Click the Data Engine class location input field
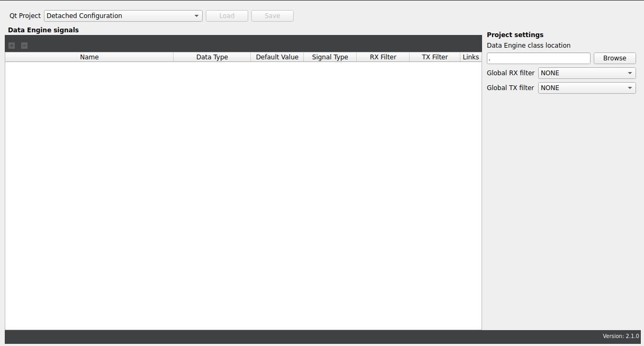Viewport: 644px width, 346px height. 538,58
